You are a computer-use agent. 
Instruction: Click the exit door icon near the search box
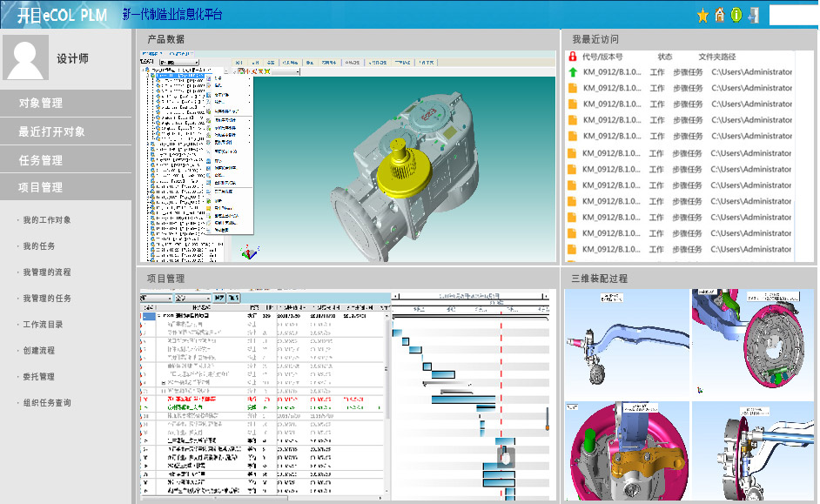(754, 15)
